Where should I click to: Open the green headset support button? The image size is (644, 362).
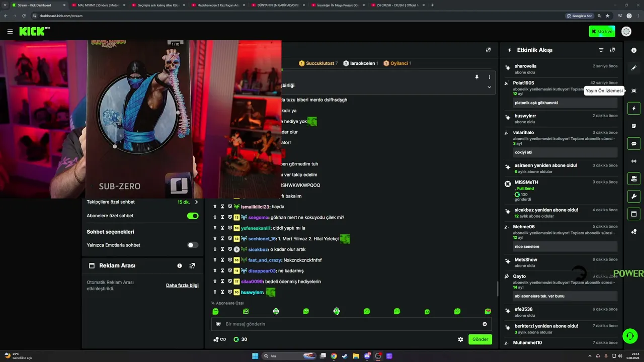coord(629,335)
